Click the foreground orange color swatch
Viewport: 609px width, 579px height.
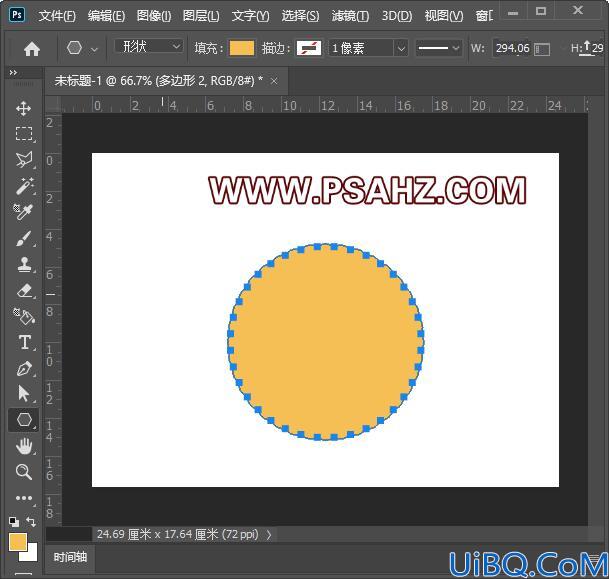tap(17, 541)
